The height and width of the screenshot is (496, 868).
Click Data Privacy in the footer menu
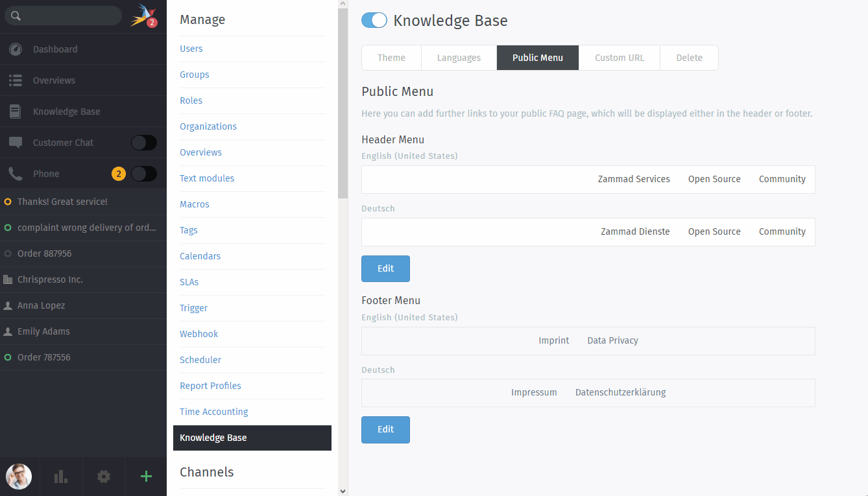pos(613,340)
